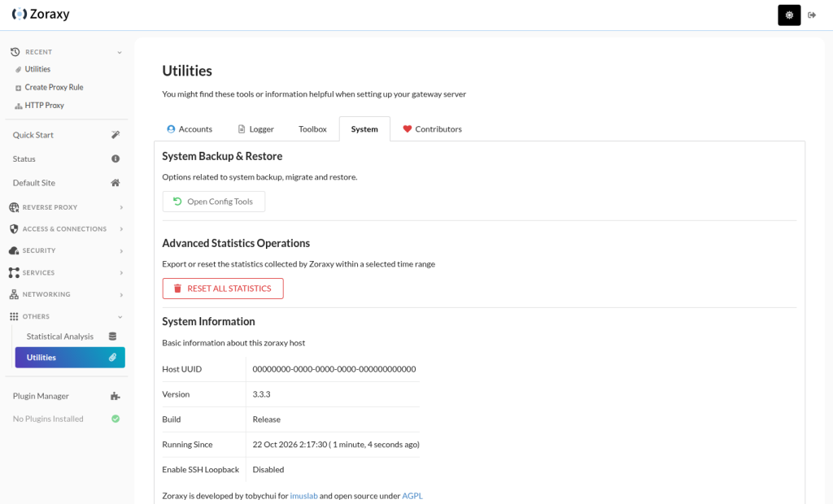Click the System Information heading
The image size is (833, 504).
click(x=208, y=321)
